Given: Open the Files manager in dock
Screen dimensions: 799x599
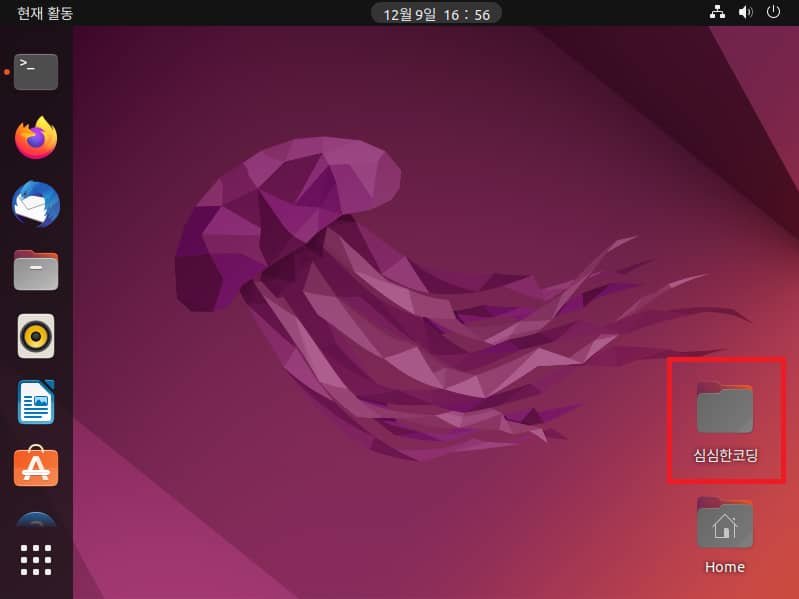Looking at the screenshot, I should (x=36, y=270).
